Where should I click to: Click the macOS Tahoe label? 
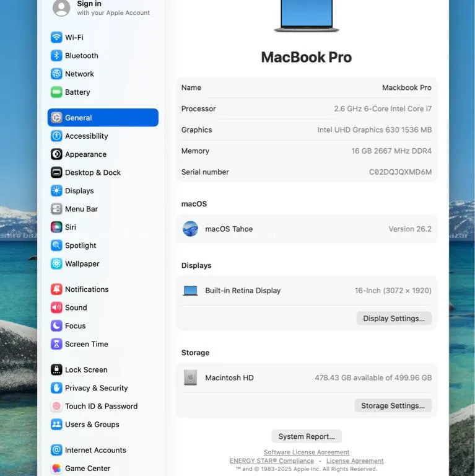click(x=229, y=229)
